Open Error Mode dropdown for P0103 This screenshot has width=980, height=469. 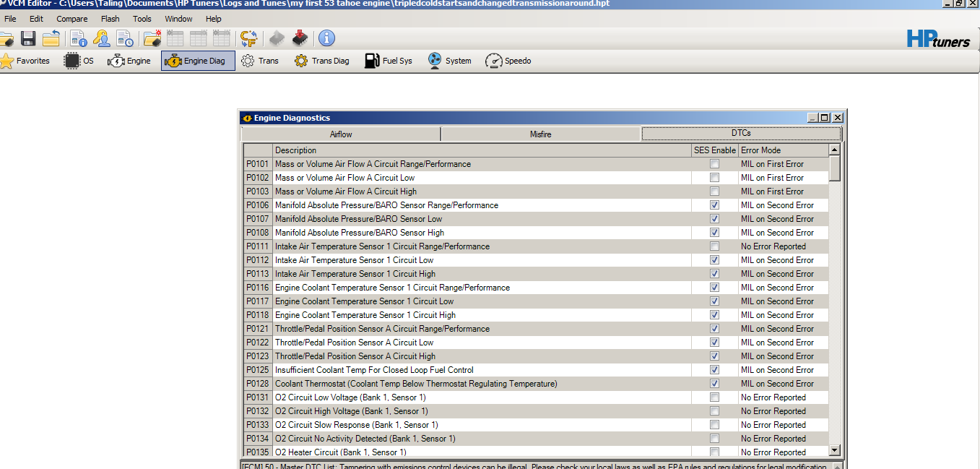(783, 192)
